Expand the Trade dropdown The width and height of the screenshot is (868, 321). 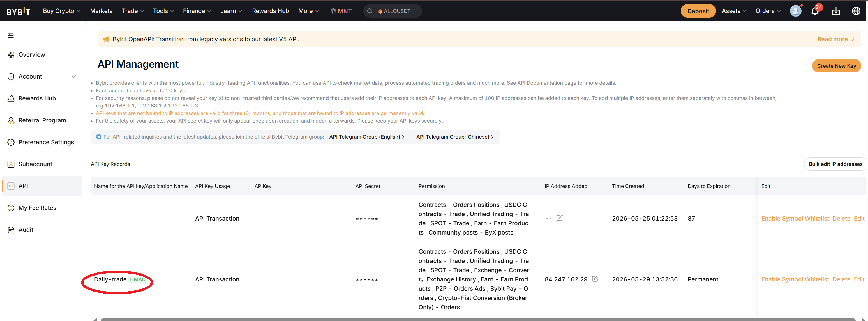click(x=133, y=11)
